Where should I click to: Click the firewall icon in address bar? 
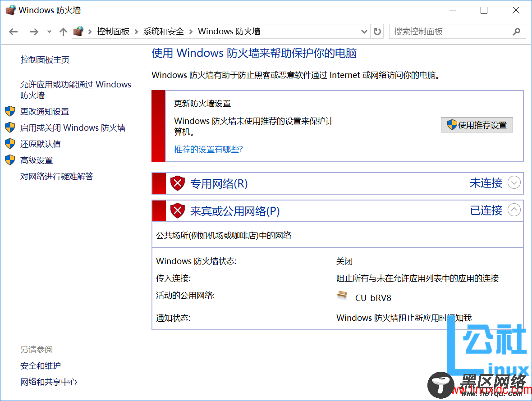click(78, 32)
